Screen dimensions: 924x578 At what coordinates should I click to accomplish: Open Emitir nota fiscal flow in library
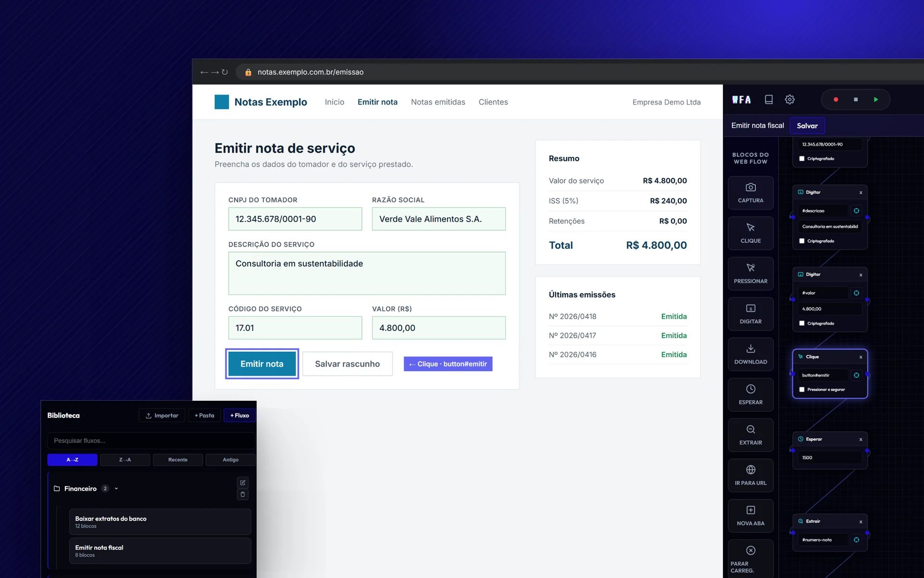pyautogui.click(x=160, y=551)
